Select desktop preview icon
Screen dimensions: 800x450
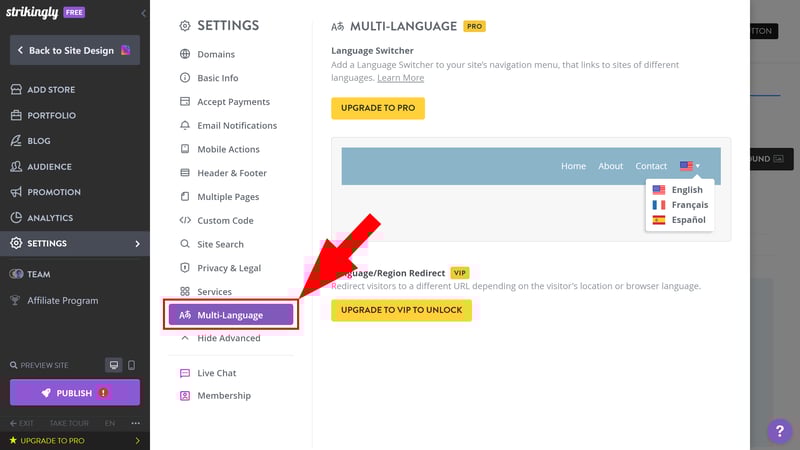tap(114, 365)
